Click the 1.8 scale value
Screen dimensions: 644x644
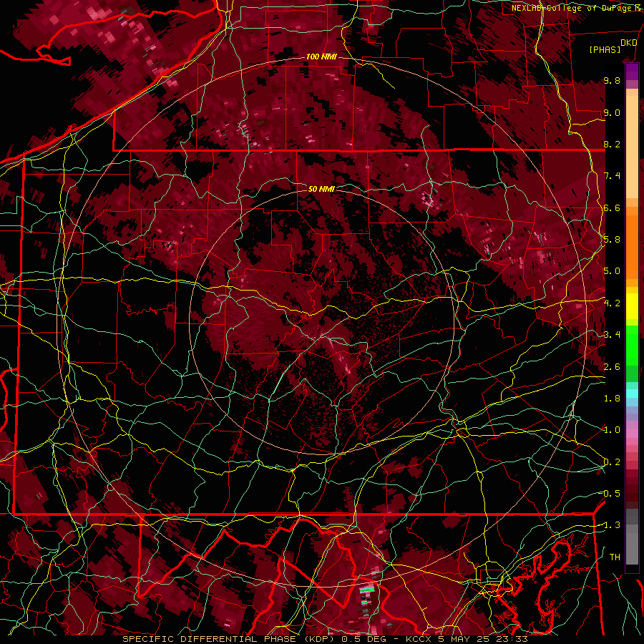(x=612, y=399)
